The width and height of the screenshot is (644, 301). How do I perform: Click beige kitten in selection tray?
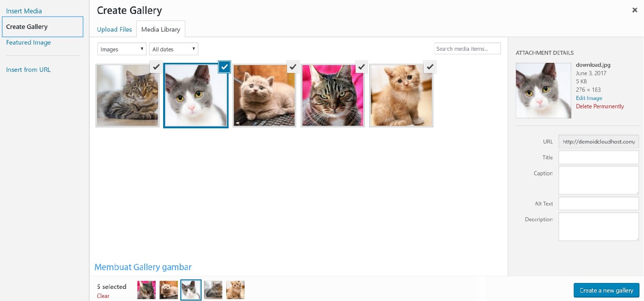tap(168, 290)
